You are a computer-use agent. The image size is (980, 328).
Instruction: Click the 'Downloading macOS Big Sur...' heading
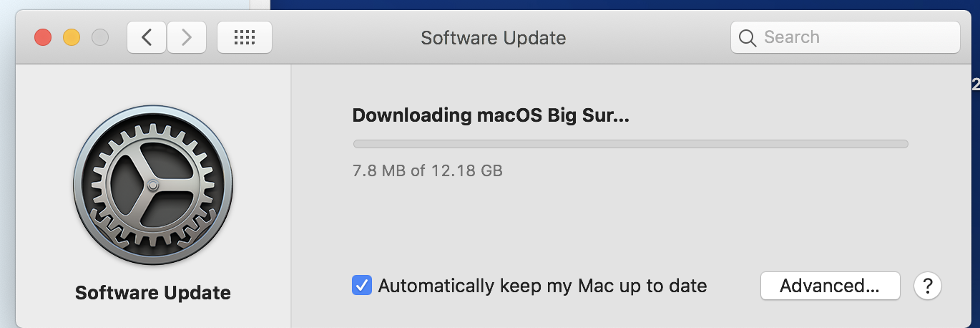491,115
